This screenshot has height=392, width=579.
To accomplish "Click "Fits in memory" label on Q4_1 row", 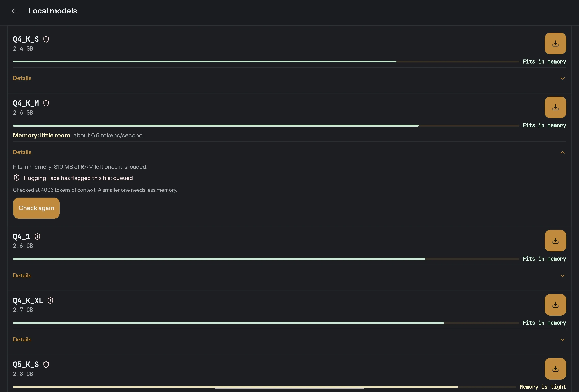I will (x=544, y=259).
